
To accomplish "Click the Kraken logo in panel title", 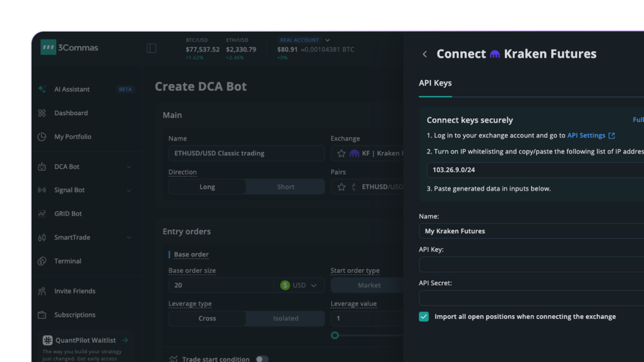I will (495, 54).
